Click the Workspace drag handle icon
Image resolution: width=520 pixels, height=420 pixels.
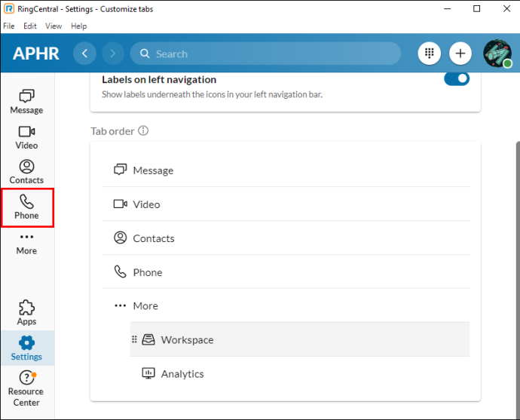tap(134, 339)
